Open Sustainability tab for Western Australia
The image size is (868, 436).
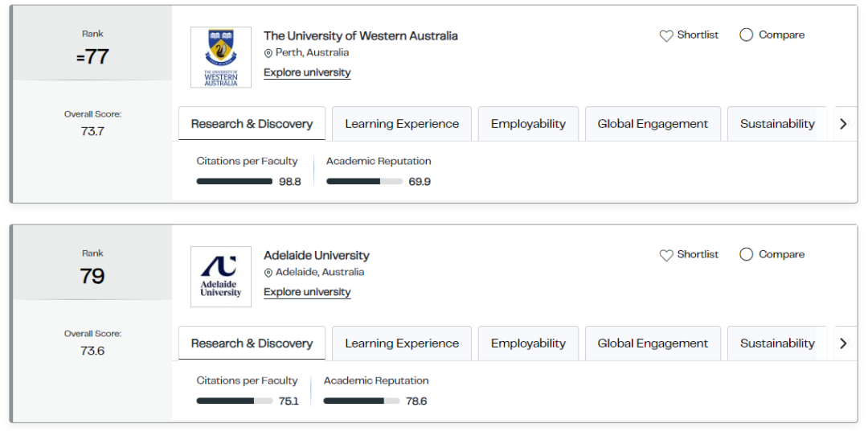coord(777,124)
